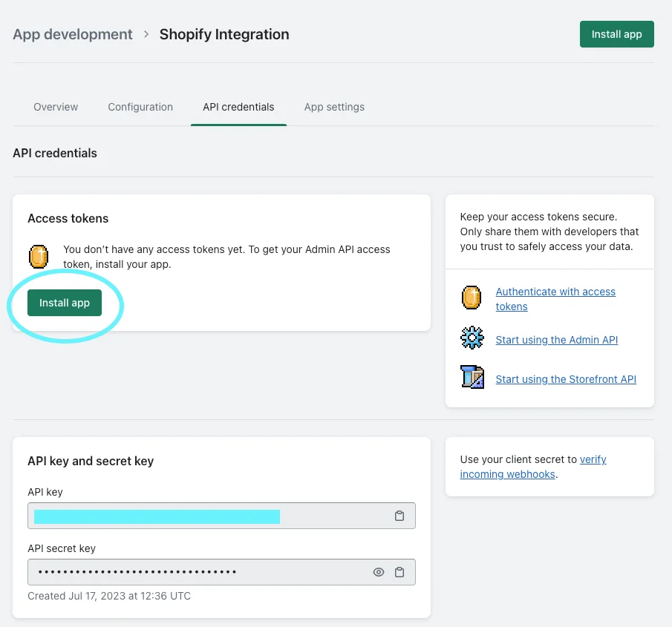Go to the App settings tab

(334, 107)
